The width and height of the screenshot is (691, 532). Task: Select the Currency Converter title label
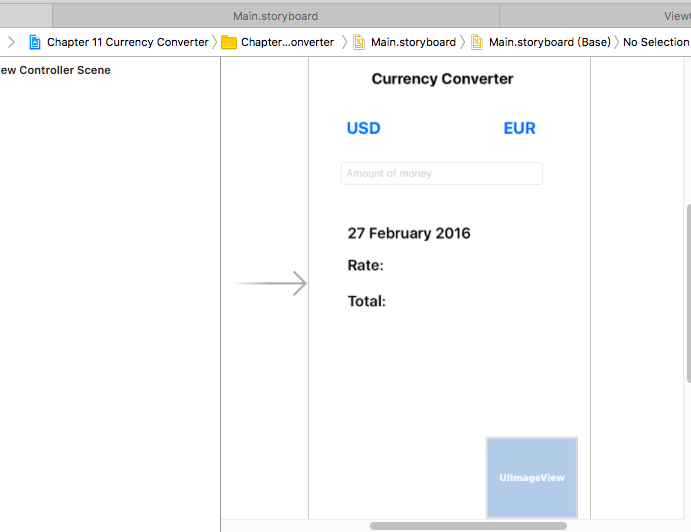(x=442, y=79)
